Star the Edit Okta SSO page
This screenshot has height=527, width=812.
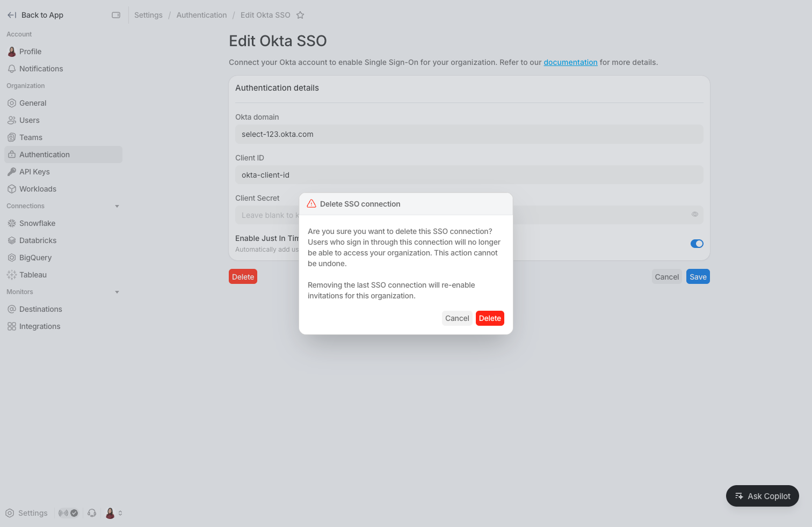pos(300,15)
